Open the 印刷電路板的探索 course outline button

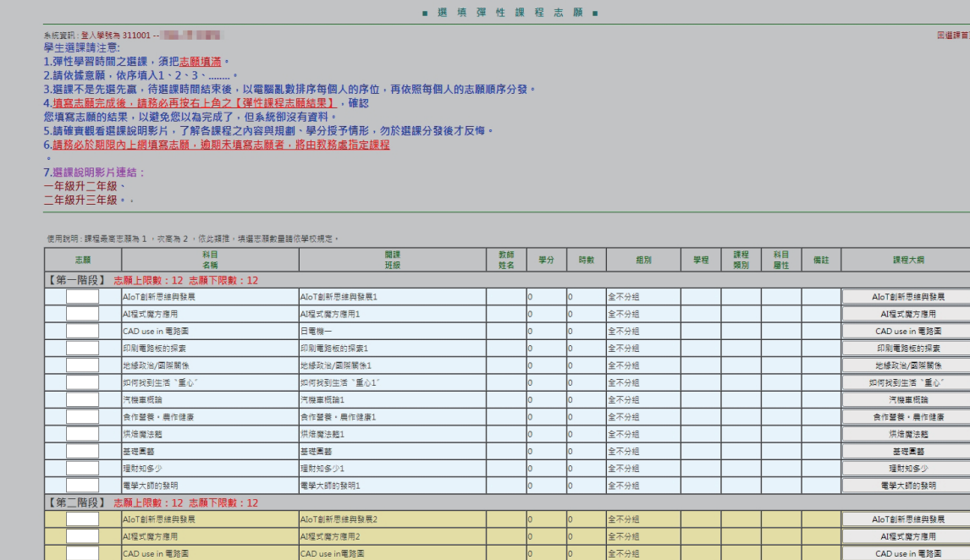point(907,348)
